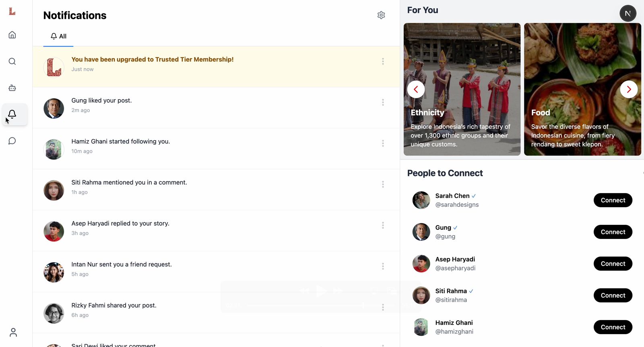
Task: Open 'Siti Rahma mentioned you in a comment.'
Action: tap(216, 190)
